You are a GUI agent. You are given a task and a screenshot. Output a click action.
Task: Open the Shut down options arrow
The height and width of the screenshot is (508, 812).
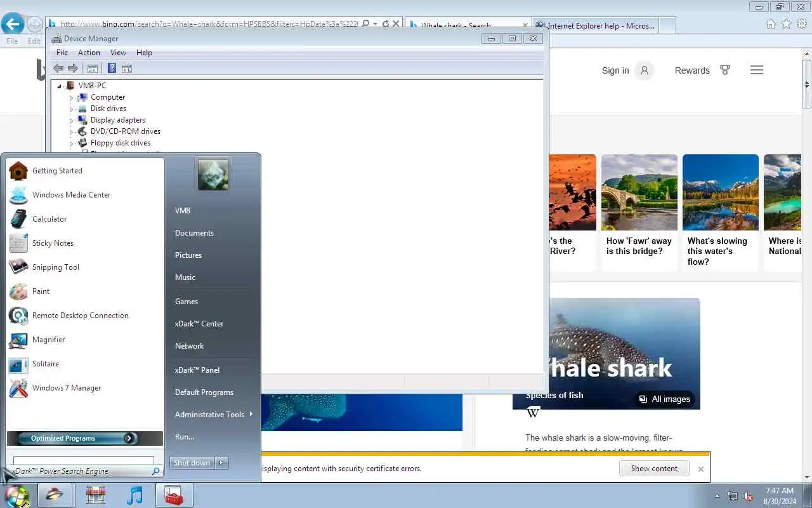(221, 463)
